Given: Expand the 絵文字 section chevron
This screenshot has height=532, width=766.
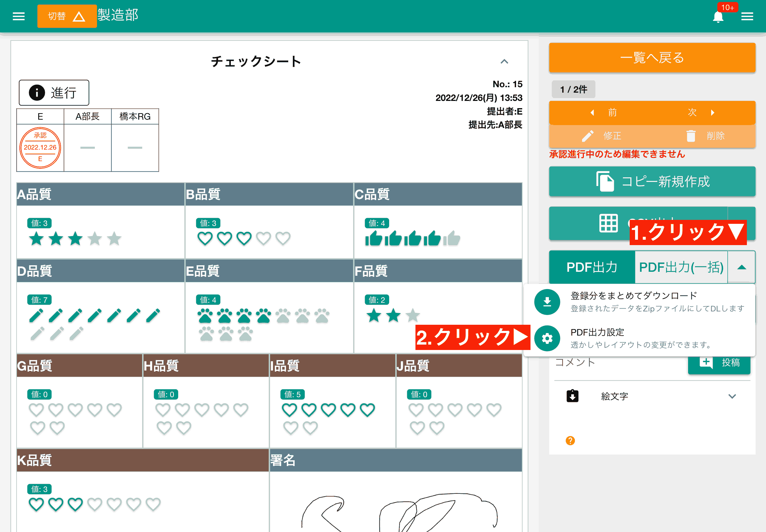Looking at the screenshot, I should click(732, 396).
